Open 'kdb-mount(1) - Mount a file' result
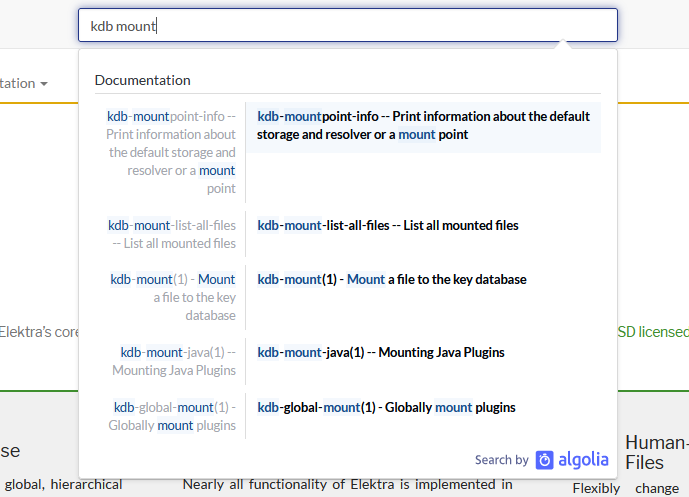 (x=392, y=279)
